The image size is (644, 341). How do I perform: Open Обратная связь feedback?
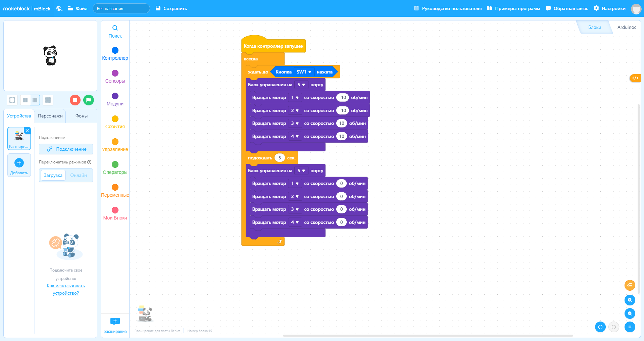pyautogui.click(x=567, y=8)
